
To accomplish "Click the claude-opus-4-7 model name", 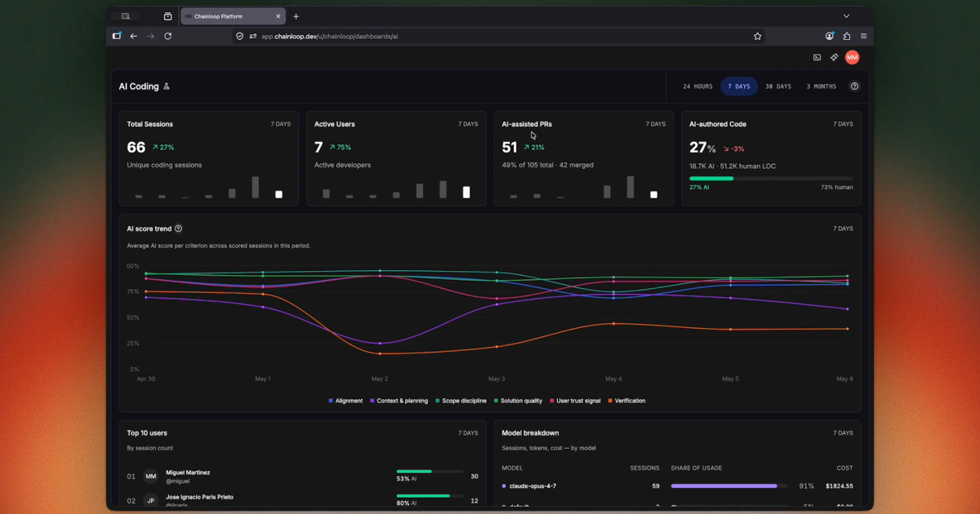I will point(532,486).
